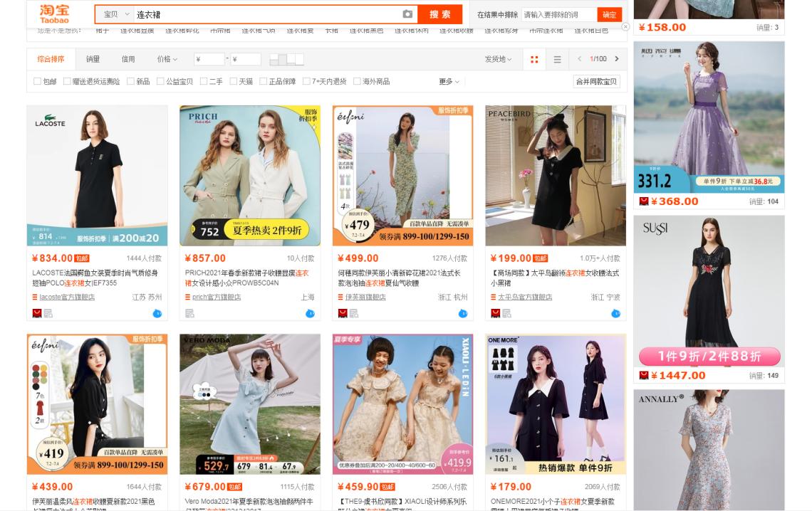Click the 合并同款宝贝 button
This screenshot has height=511, width=812.
pyautogui.click(x=597, y=82)
